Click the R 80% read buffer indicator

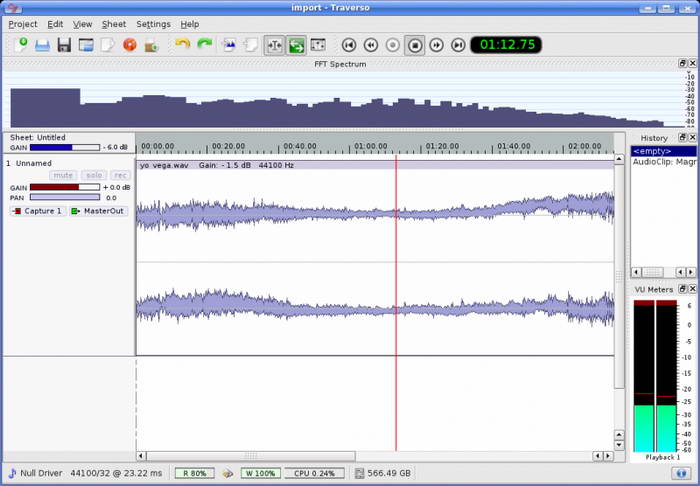click(x=195, y=473)
